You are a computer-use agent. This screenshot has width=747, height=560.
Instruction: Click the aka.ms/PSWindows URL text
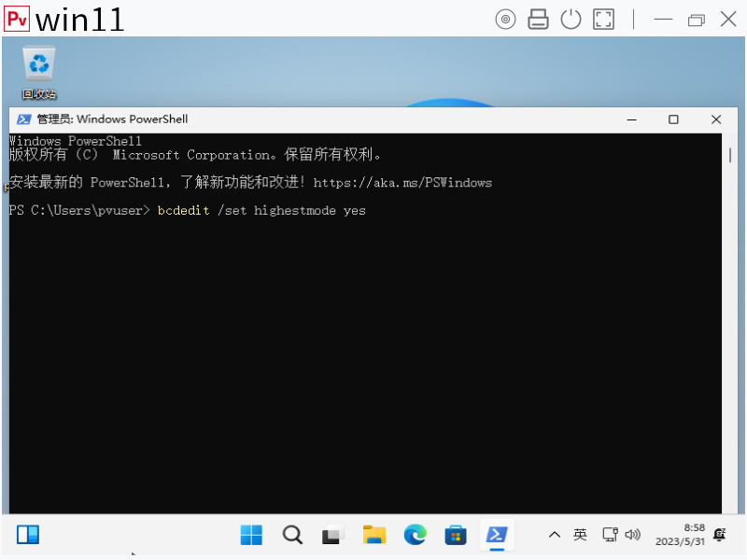click(x=402, y=182)
